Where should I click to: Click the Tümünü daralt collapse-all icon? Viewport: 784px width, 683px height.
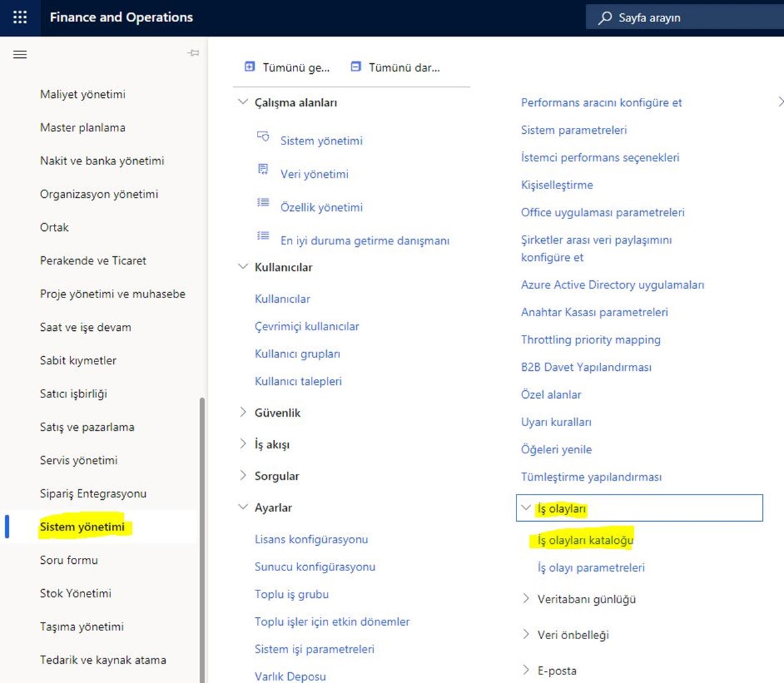[356, 67]
